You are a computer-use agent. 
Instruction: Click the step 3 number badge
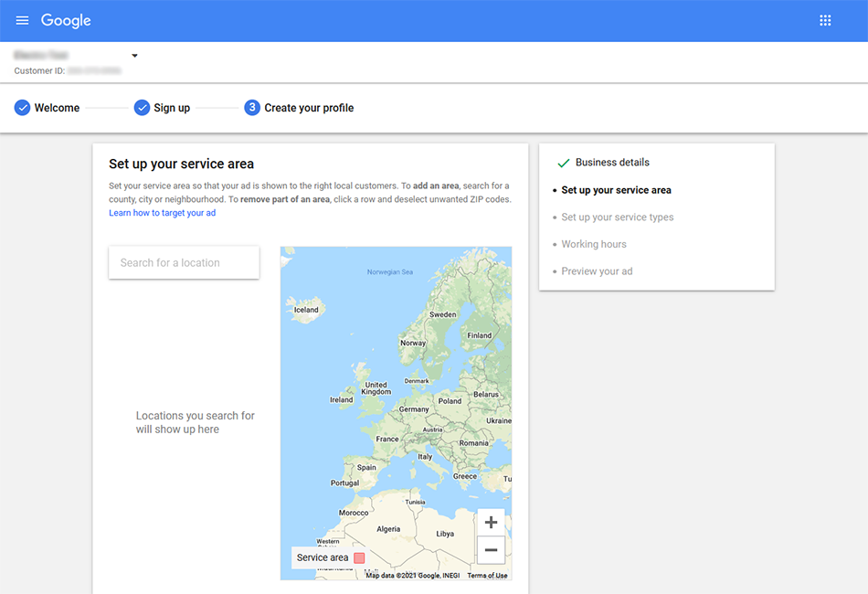coord(252,108)
